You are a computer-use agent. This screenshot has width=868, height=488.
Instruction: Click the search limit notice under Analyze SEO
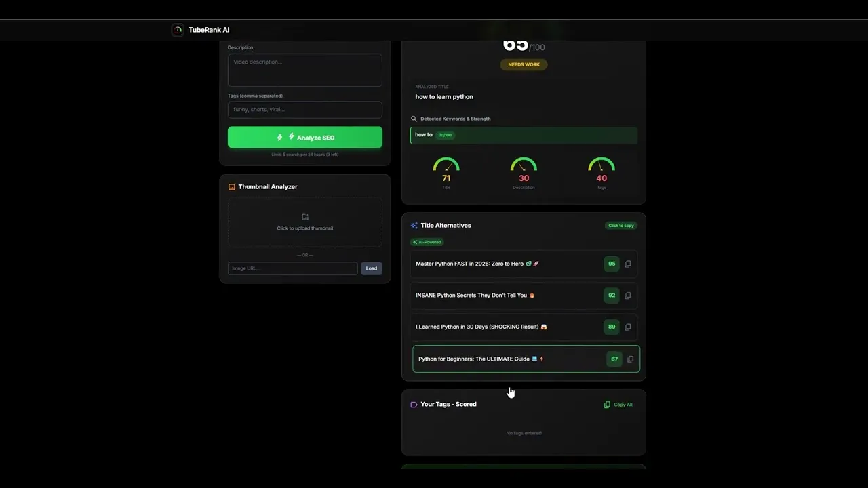(305, 155)
